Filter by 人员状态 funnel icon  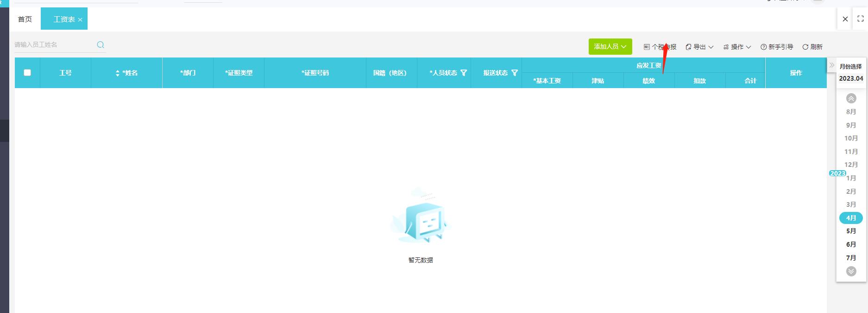pos(464,73)
